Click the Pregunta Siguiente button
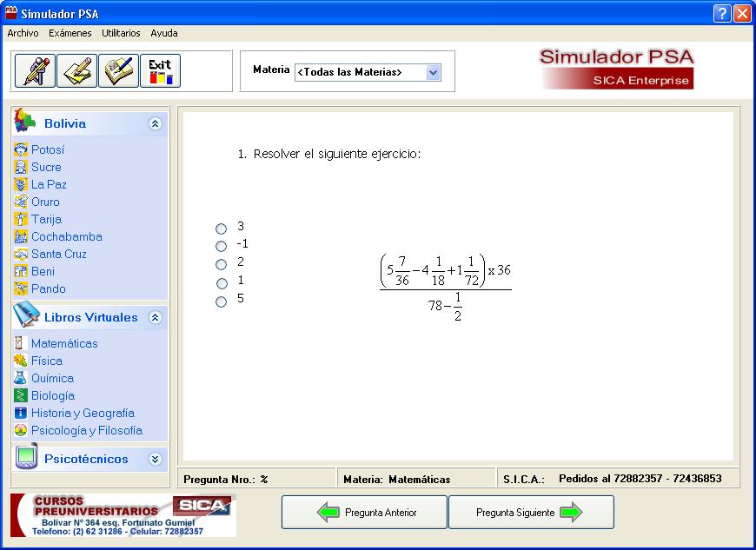Screen dimensions: 756x550 (530, 512)
